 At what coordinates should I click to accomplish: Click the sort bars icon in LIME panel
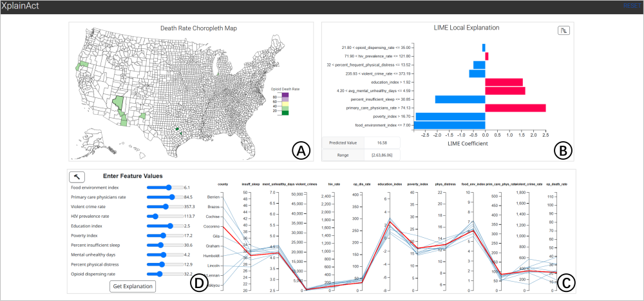pos(563,30)
